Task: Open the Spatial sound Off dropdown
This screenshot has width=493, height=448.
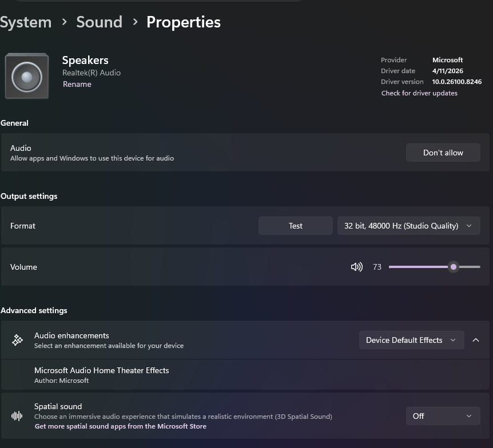Action: (x=443, y=416)
